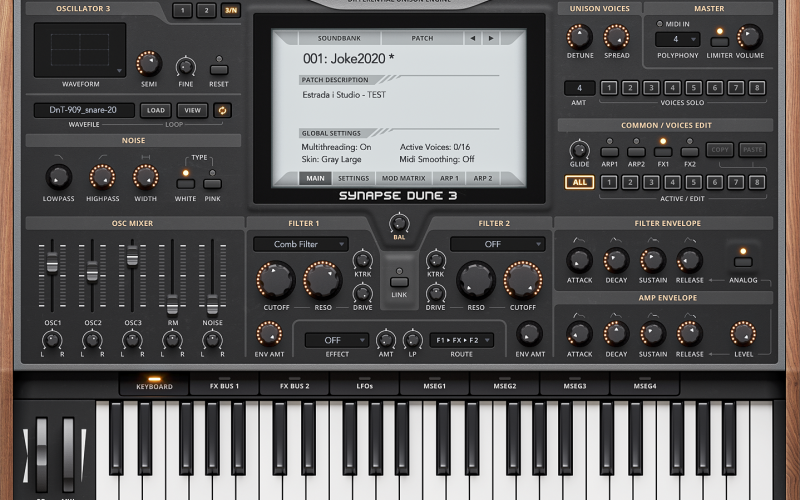Select oscillator 3/N button
Screen dimensions: 800x500
point(231,10)
